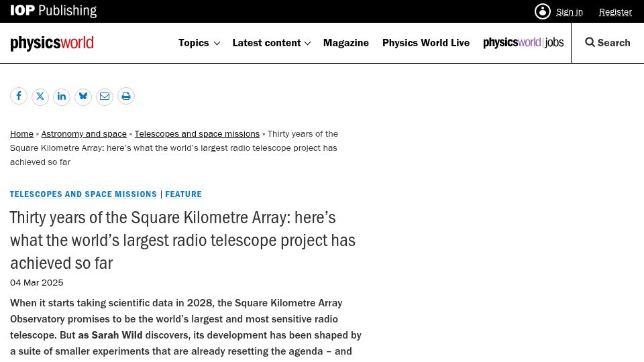
Task: Print the article using printer icon
Action: click(126, 96)
